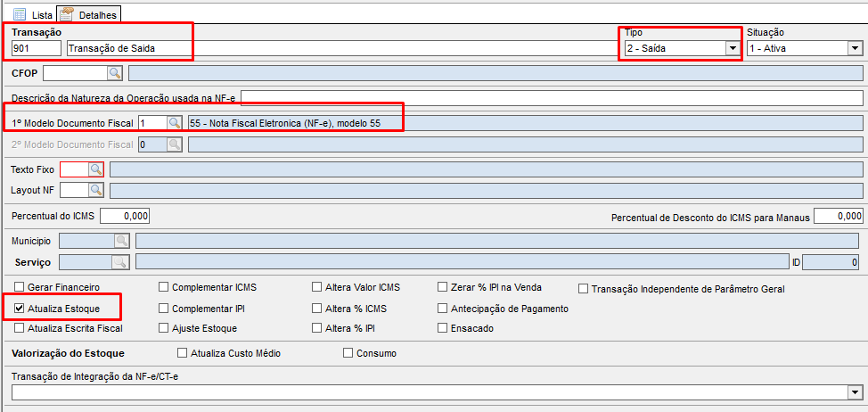Click the Texto Fixo search icon
This screenshot has height=412, width=868.
pyautogui.click(x=95, y=169)
